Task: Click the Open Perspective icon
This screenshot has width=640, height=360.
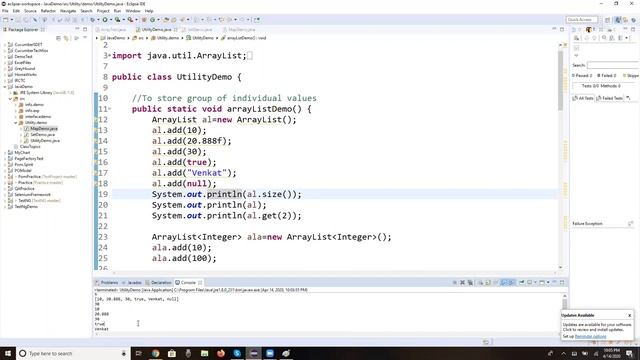Action: [608, 20]
